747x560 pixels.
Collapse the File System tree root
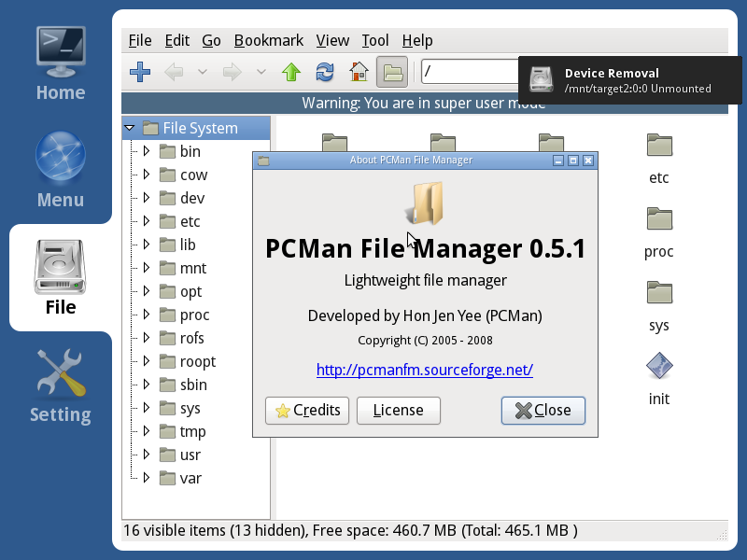coord(129,128)
